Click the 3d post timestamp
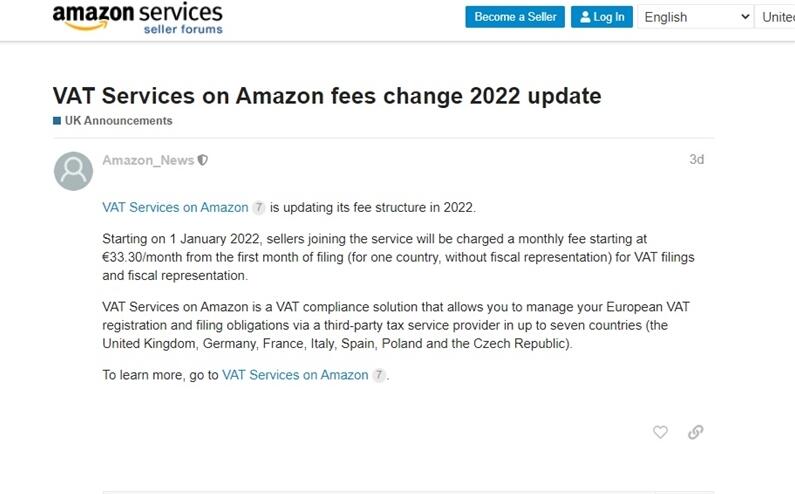The height and width of the screenshot is (494, 795). pyautogui.click(x=697, y=160)
